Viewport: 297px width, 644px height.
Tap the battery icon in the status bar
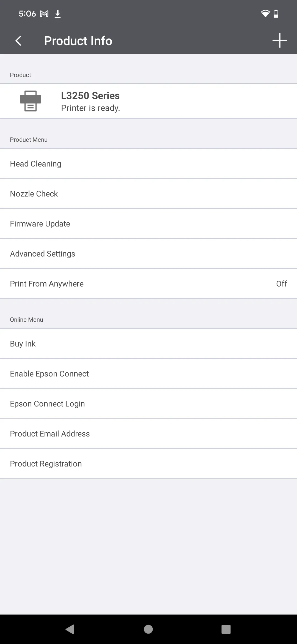pos(276,13)
